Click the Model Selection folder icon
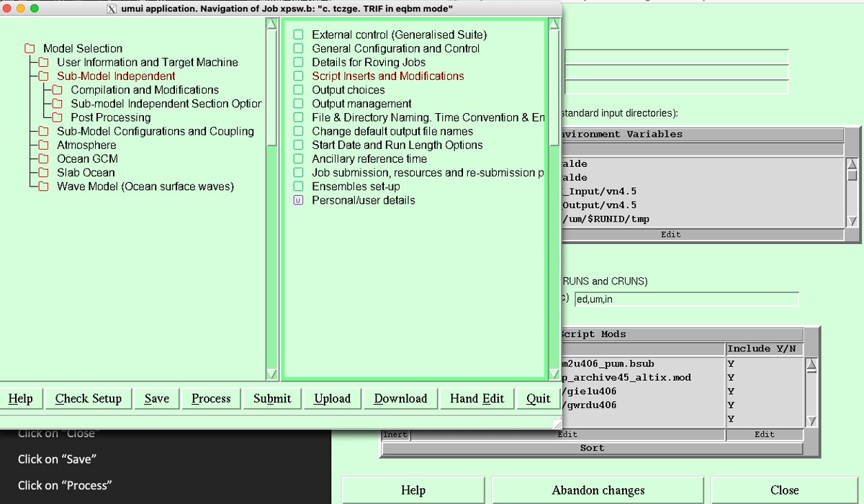This screenshot has height=504, width=864. click(30, 48)
